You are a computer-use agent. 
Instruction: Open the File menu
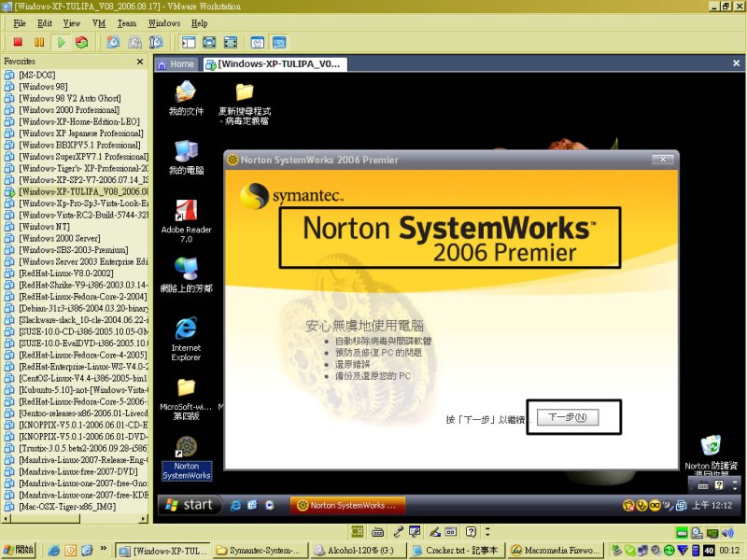click(x=20, y=23)
